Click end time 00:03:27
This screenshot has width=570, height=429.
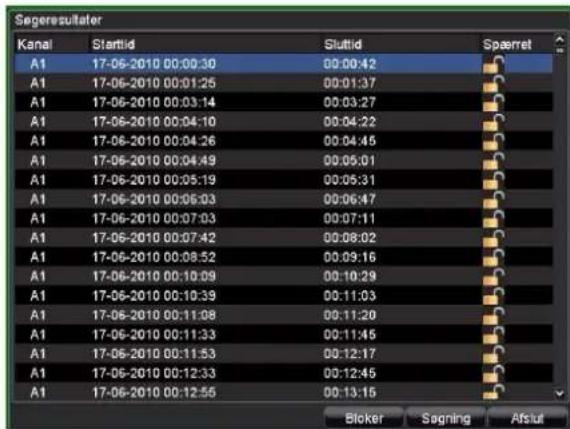(349, 103)
